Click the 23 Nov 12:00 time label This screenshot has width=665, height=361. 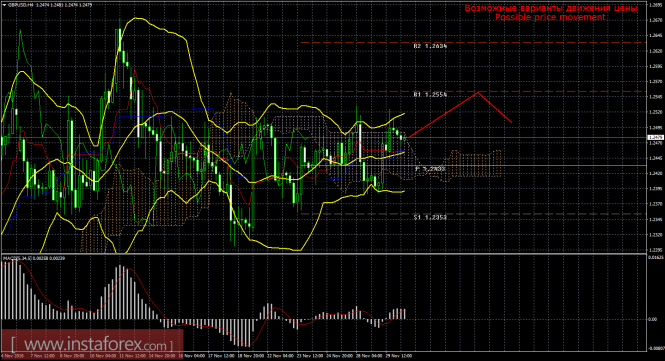[310, 356]
